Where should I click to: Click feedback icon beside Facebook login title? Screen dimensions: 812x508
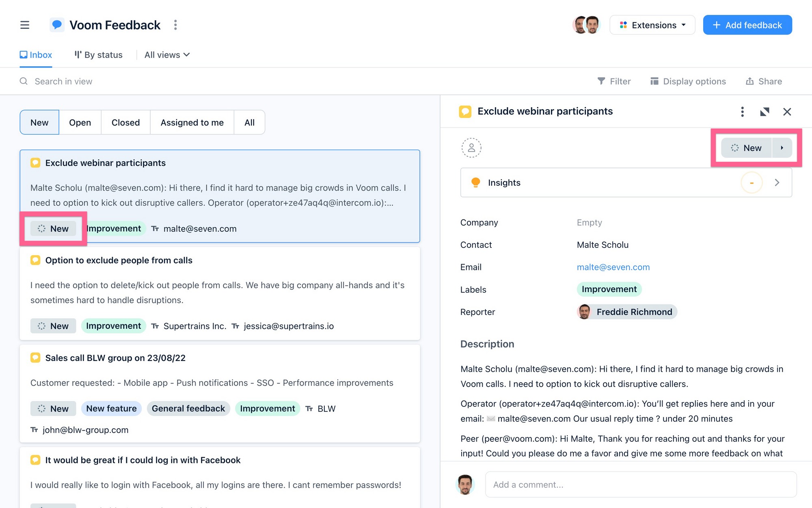(x=35, y=460)
